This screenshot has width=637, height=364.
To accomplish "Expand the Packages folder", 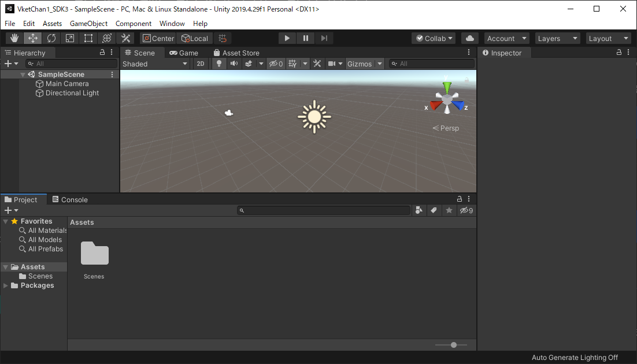I will (x=7, y=285).
